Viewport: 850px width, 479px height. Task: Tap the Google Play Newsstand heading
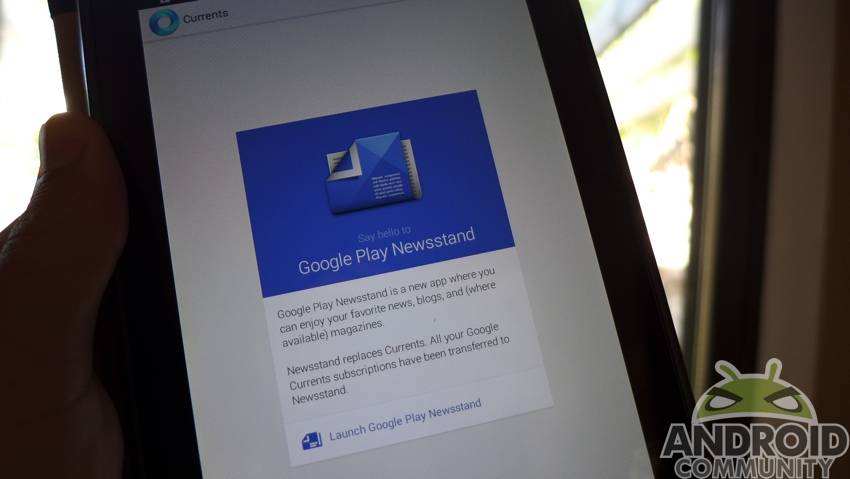tap(387, 251)
